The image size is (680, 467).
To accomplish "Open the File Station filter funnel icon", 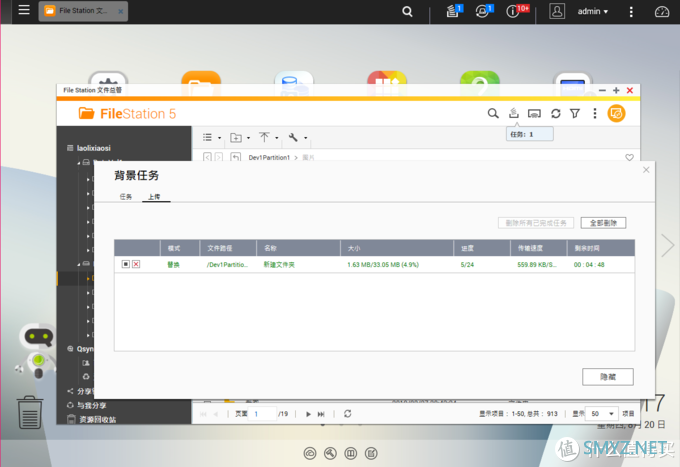I will click(575, 114).
